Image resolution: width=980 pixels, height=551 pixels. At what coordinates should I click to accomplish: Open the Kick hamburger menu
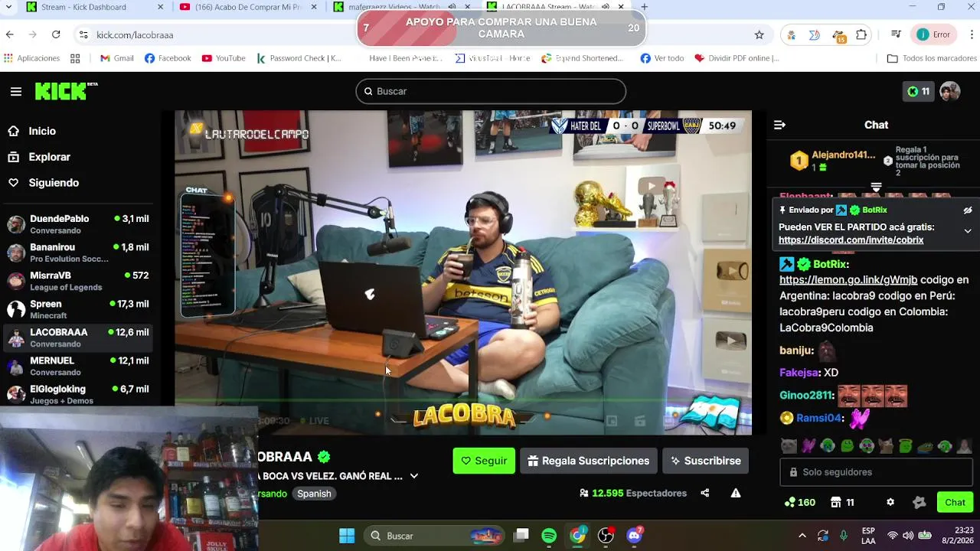16,92
